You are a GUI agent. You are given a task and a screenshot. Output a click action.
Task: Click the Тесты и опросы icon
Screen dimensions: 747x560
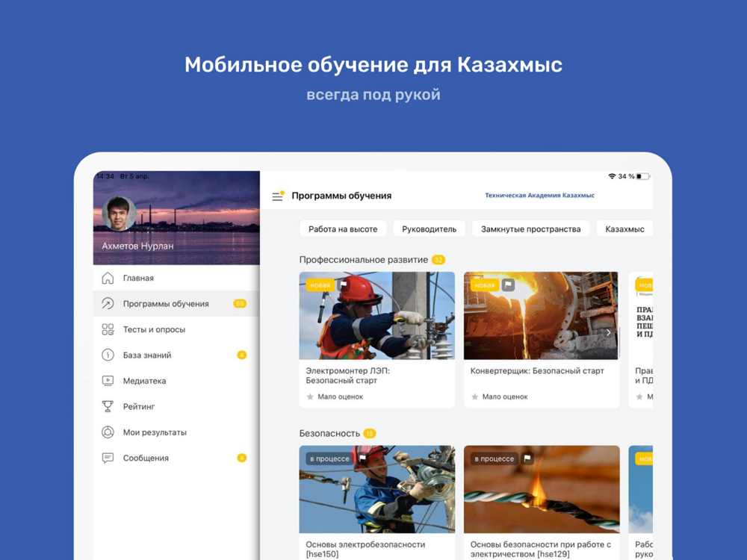pos(108,329)
